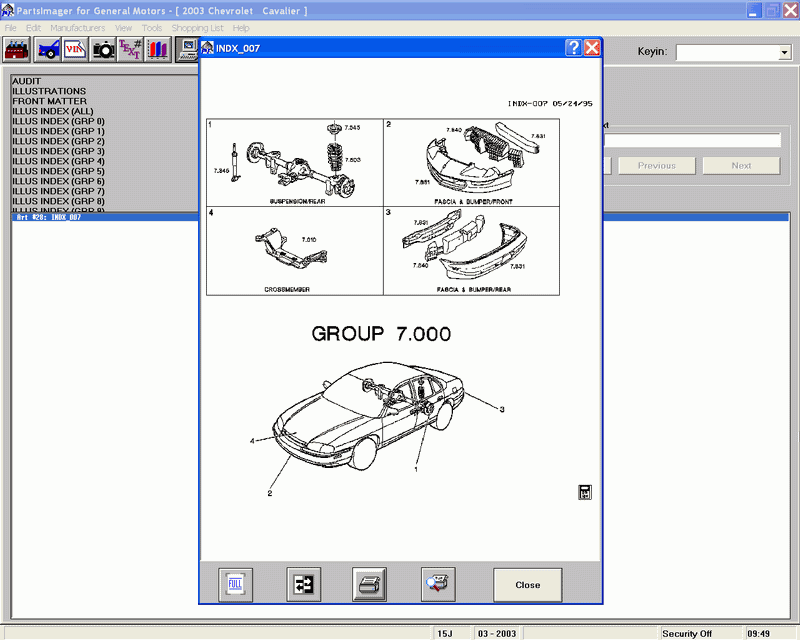
Task: Open the SUSPENSION/REAR illustration panel
Action: [295, 163]
